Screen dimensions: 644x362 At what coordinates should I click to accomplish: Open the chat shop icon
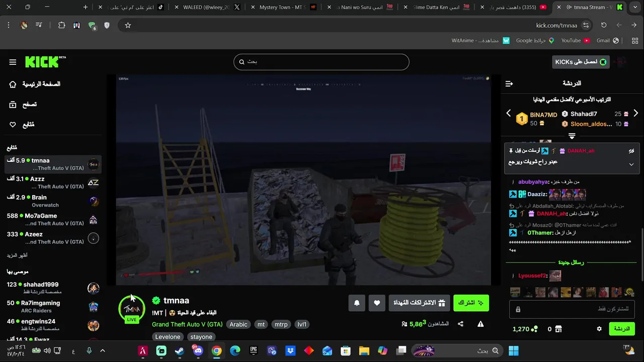point(558,329)
